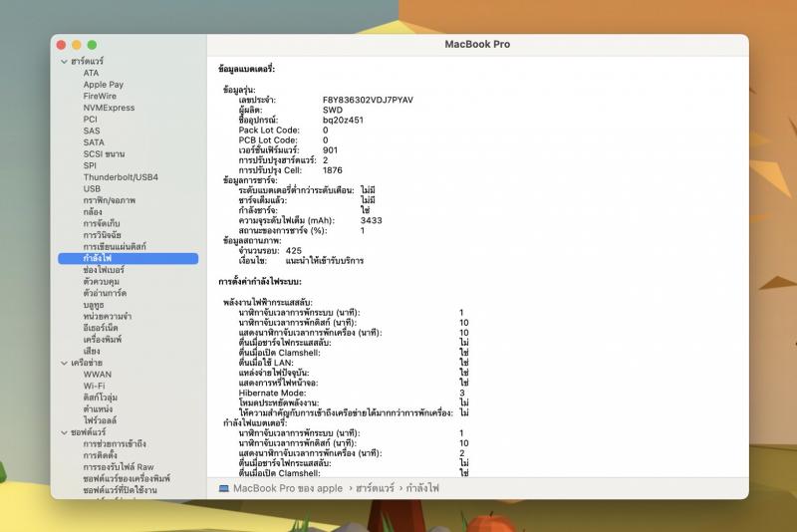The image size is (797, 532).
Task: Click full charge capacity value 3433
Action: [371, 220]
